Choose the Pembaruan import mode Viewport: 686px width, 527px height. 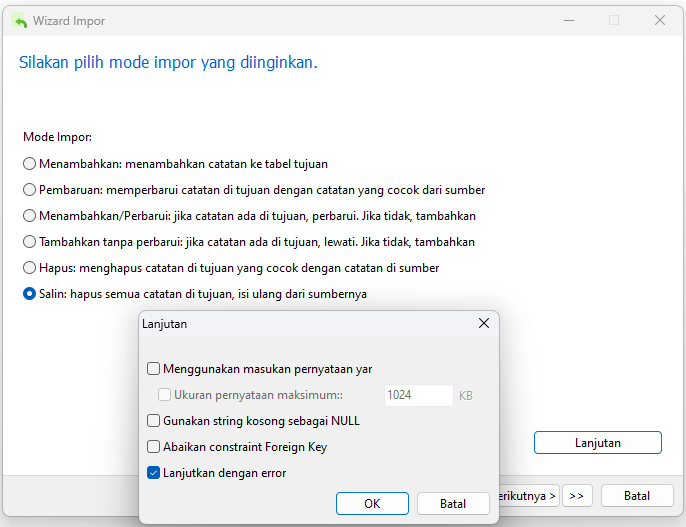[x=29, y=190]
